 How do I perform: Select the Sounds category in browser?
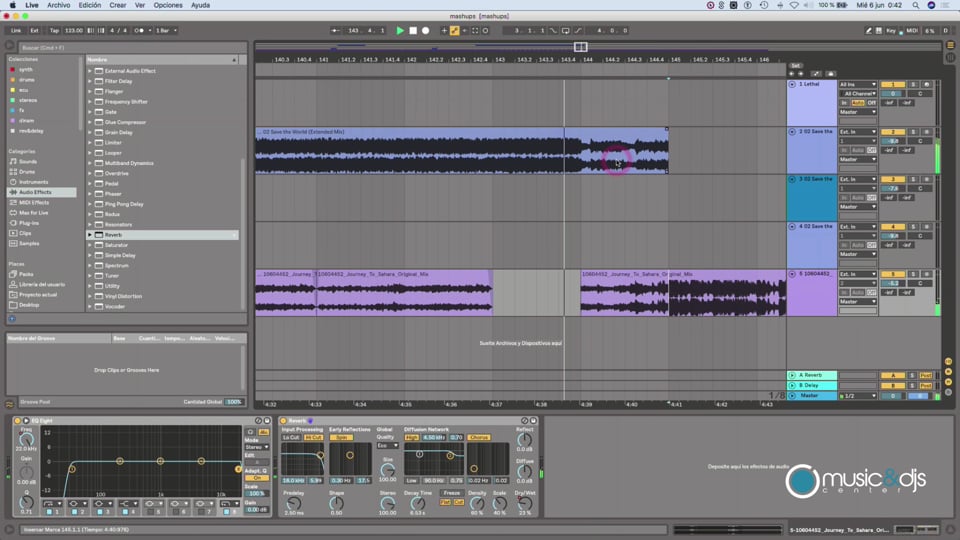coord(28,162)
